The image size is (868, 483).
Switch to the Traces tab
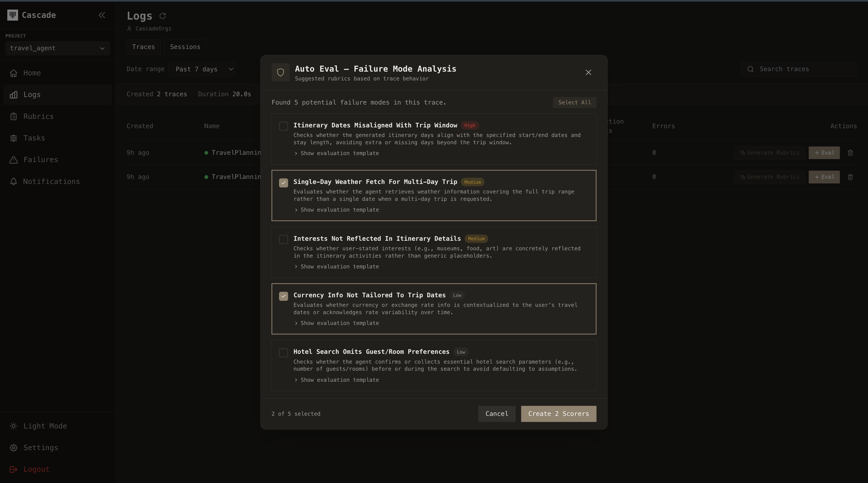pyautogui.click(x=143, y=47)
